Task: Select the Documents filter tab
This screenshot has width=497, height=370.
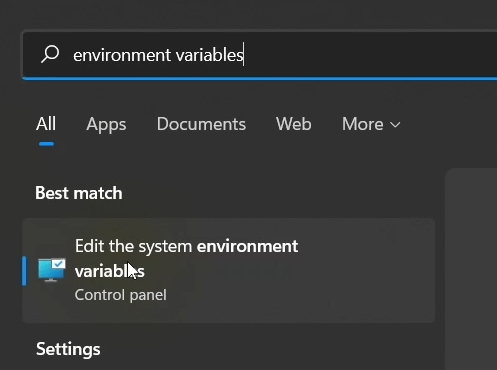Action: [x=201, y=124]
